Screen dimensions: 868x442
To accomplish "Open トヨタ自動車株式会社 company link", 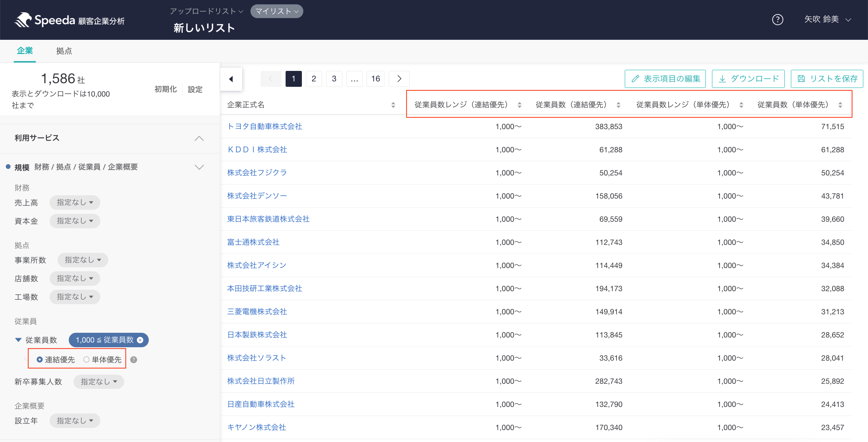I will pyautogui.click(x=265, y=126).
